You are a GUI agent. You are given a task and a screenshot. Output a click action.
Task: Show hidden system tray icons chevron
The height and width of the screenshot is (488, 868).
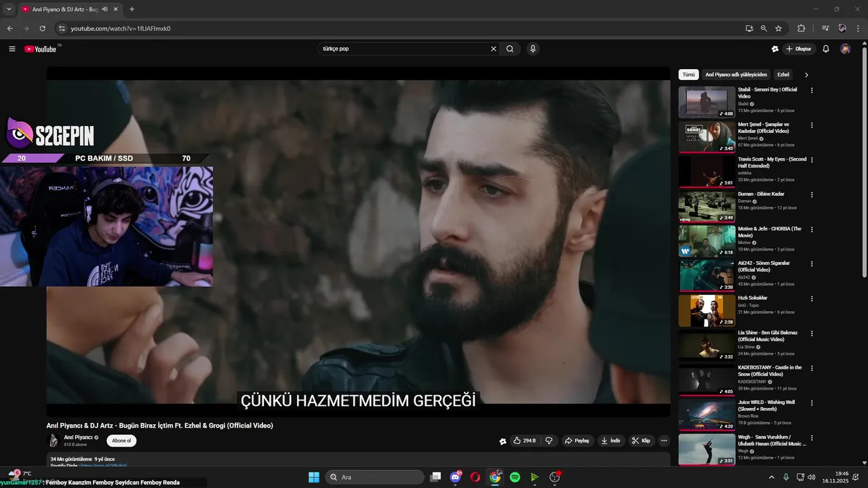771,477
